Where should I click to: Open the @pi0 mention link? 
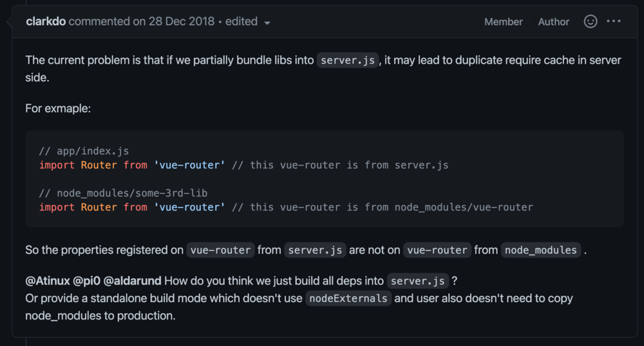(87, 281)
